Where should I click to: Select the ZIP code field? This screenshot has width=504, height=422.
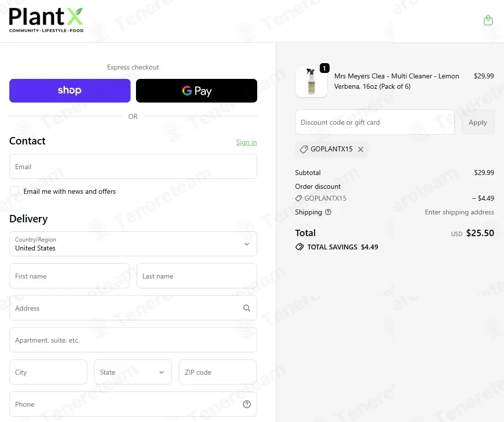point(218,372)
